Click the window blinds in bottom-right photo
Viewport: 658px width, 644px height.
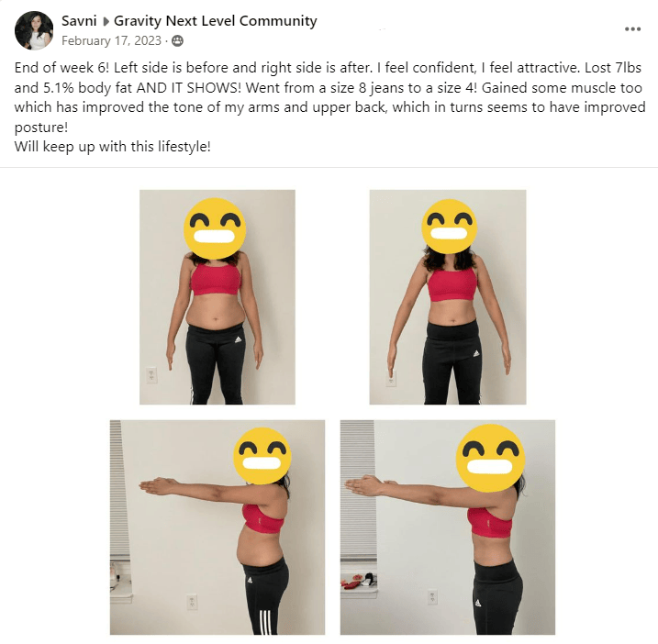tap(357, 491)
